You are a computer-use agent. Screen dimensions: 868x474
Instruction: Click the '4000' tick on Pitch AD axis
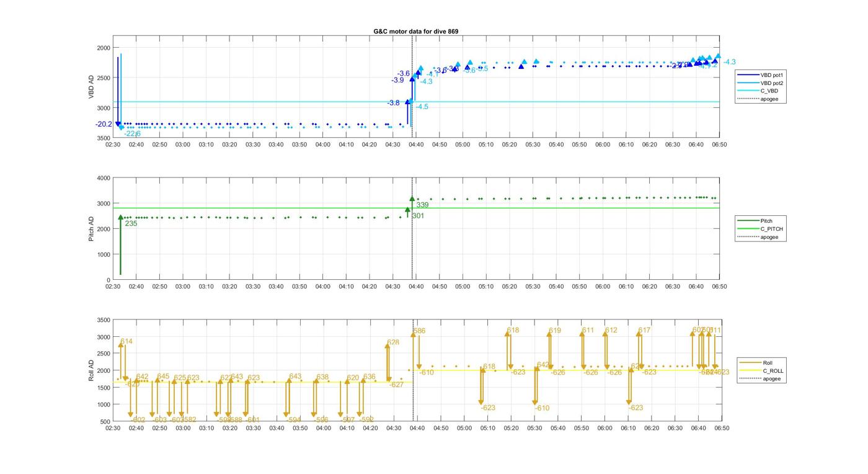coord(103,179)
